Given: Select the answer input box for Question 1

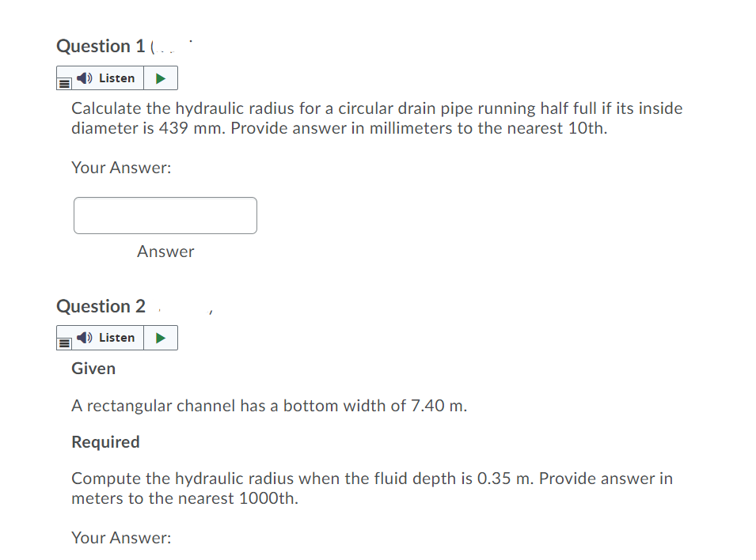Looking at the screenshot, I should [165, 215].
